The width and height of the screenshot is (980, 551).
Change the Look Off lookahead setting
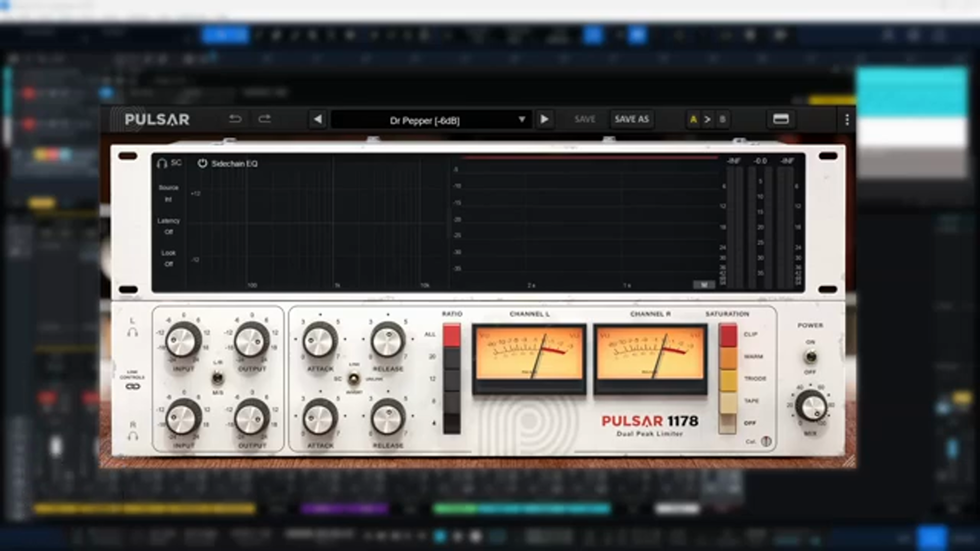pos(168,258)
